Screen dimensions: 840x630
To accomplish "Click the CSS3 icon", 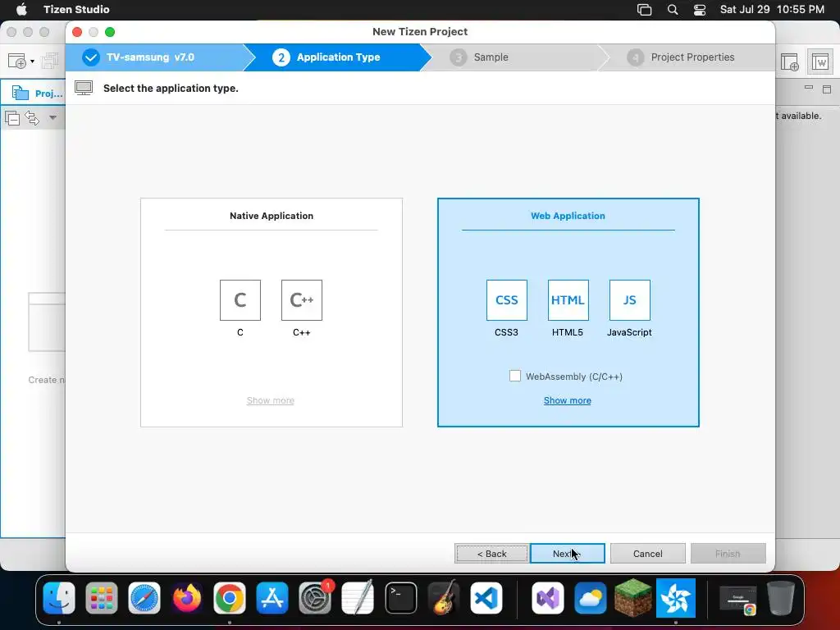I will [x=507, y=300].
